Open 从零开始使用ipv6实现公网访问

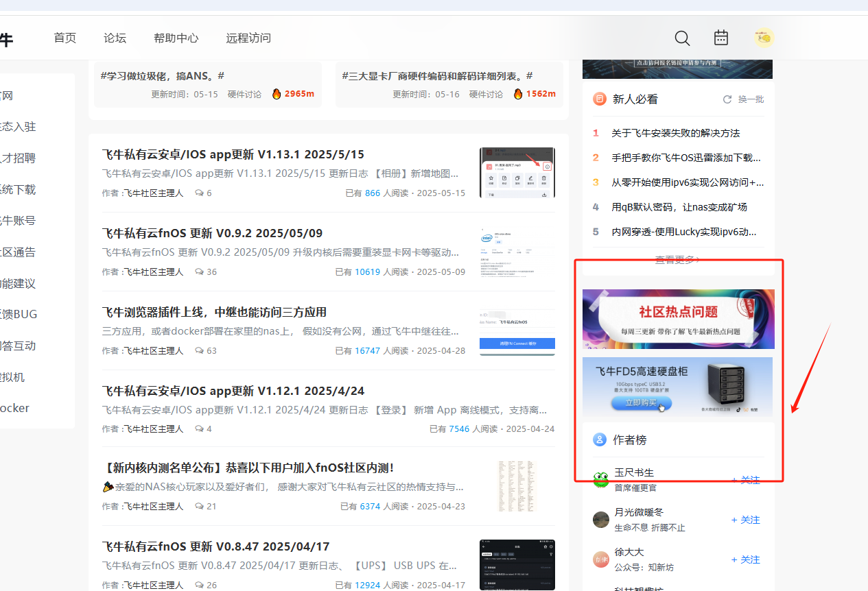[688, 182]
